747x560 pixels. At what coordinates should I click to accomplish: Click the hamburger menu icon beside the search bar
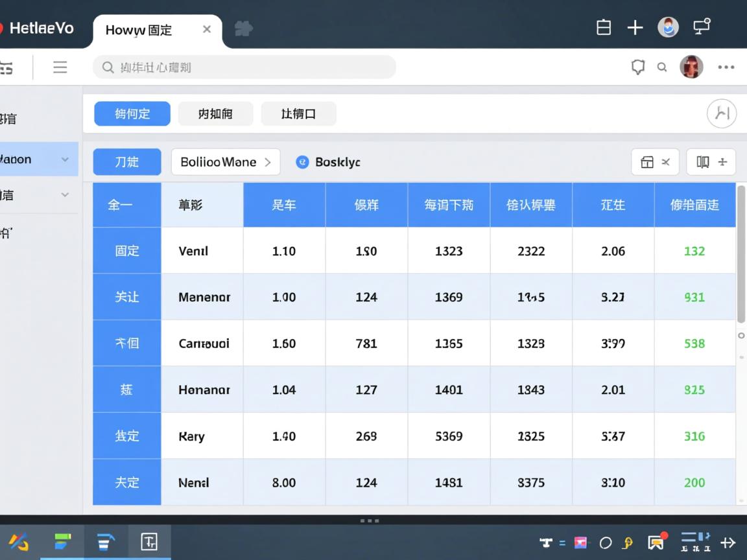[x=60, y=67]
